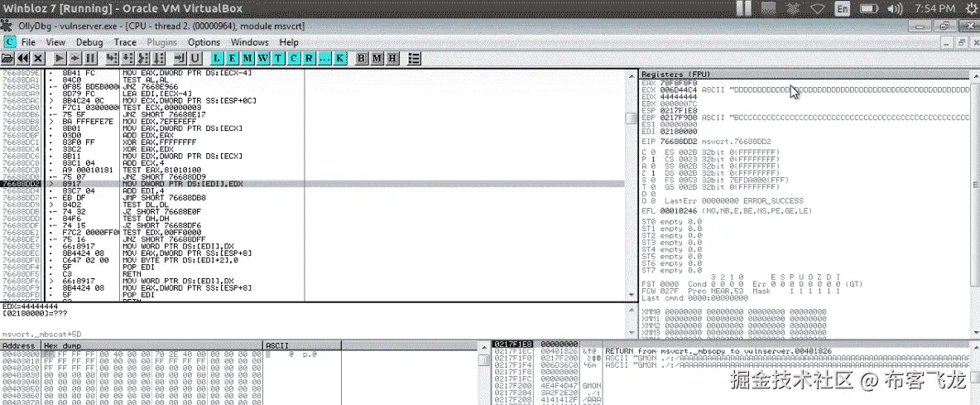Click the Trace into toolbar icon

click(x=143, y=58)
